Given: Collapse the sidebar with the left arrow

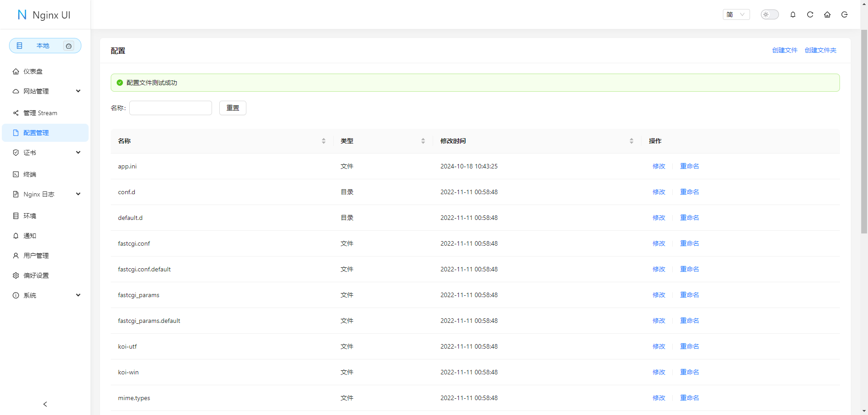Looking at the screenshot, I should click(45, 404).
